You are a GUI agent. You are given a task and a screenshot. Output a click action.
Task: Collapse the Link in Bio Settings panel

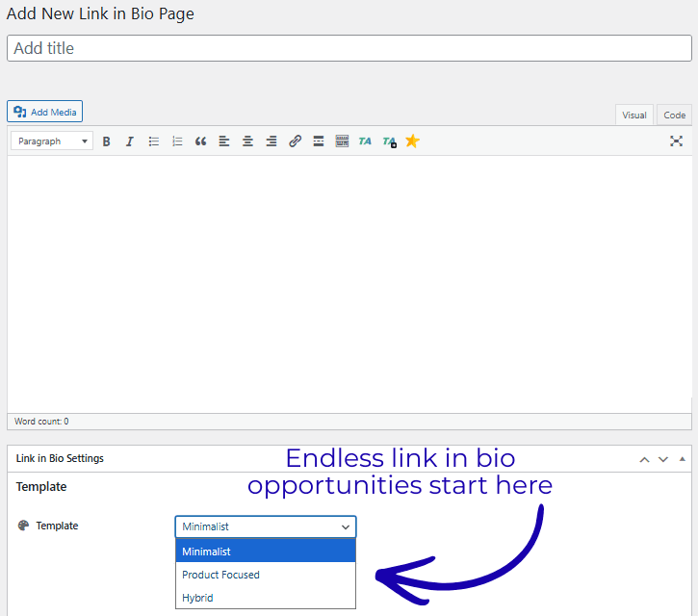tap(683, 459)
